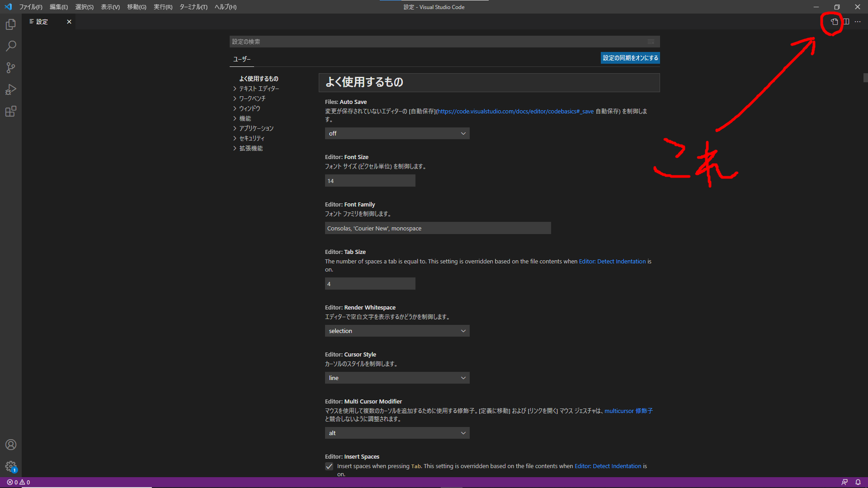This screenshot has width=868, height=488.
Task: Click the Editor: Font Size input field
Action: 370,181
